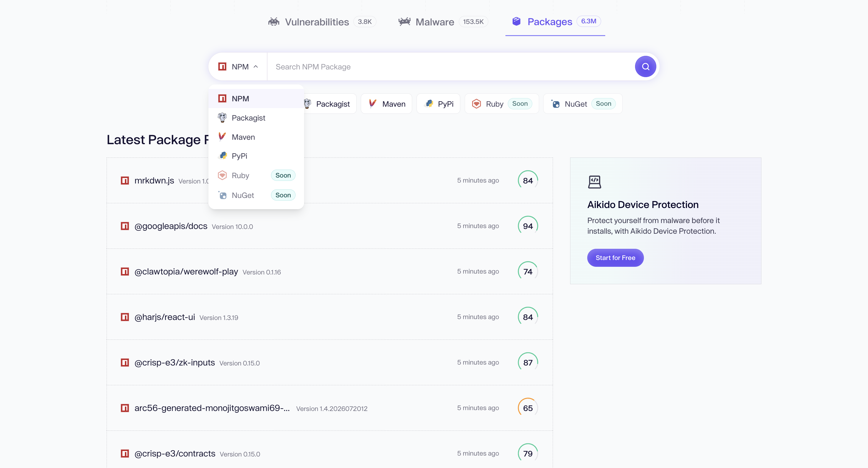868x468 pixels.
Task: Open the @crisp-e3/zk-inputs package
Action: (x=329, y=363)
